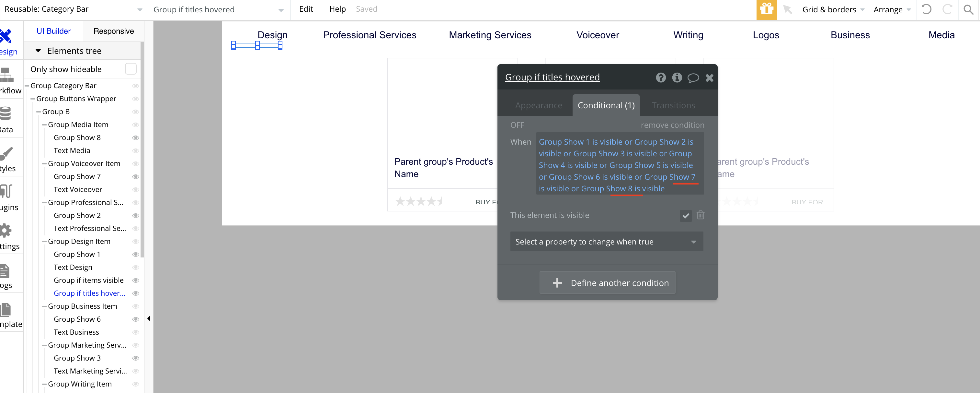Select Text Design in the elements tree
Viewport: 980px width, 393px height.
pos(73,267)
